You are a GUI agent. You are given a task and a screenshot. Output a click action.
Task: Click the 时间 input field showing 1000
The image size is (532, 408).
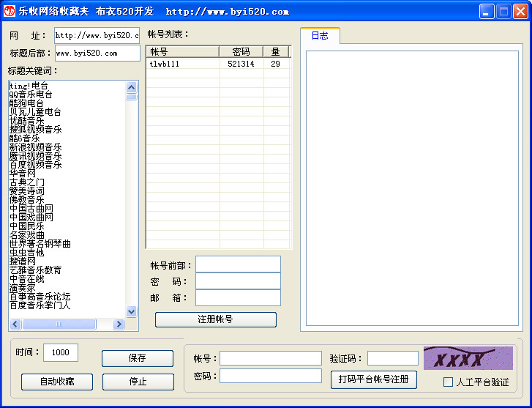(61, 352)
